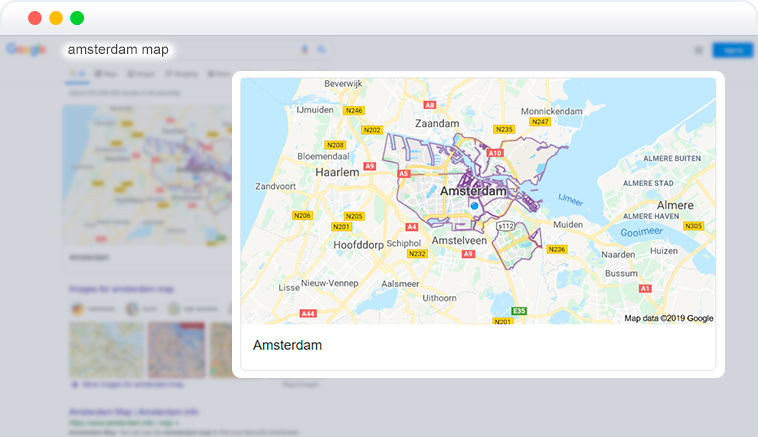
Task: Click the N208 road shield
Action: click(335, 145)
